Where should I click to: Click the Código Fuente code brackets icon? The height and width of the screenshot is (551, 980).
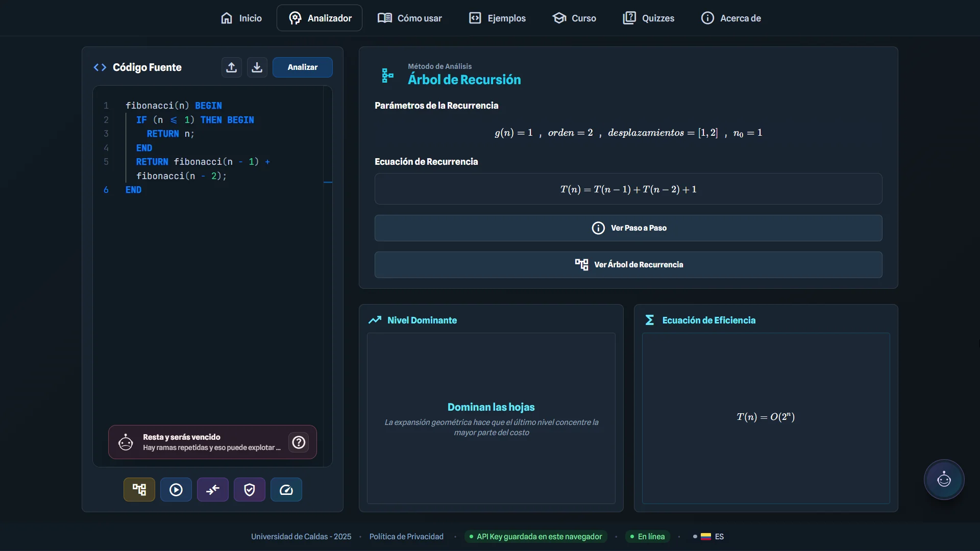pyautogui.click(x=100, y=67)
